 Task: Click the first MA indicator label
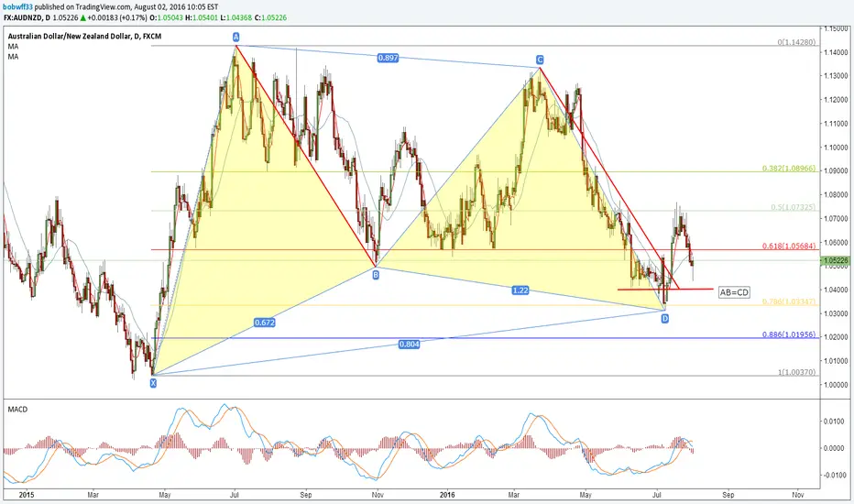[x=13, y=47]
